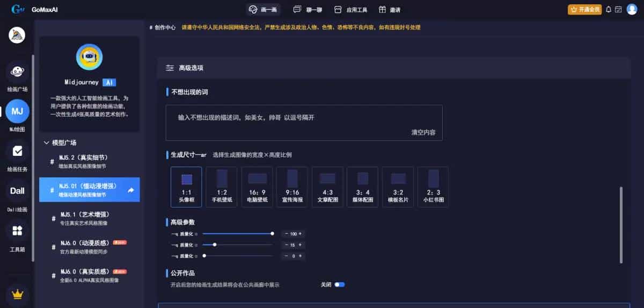Click the Midjourney robot avatar
Image resolution: width=644 pixels, height=308 pixels.
pyautogui.click(x=90, y=58)
